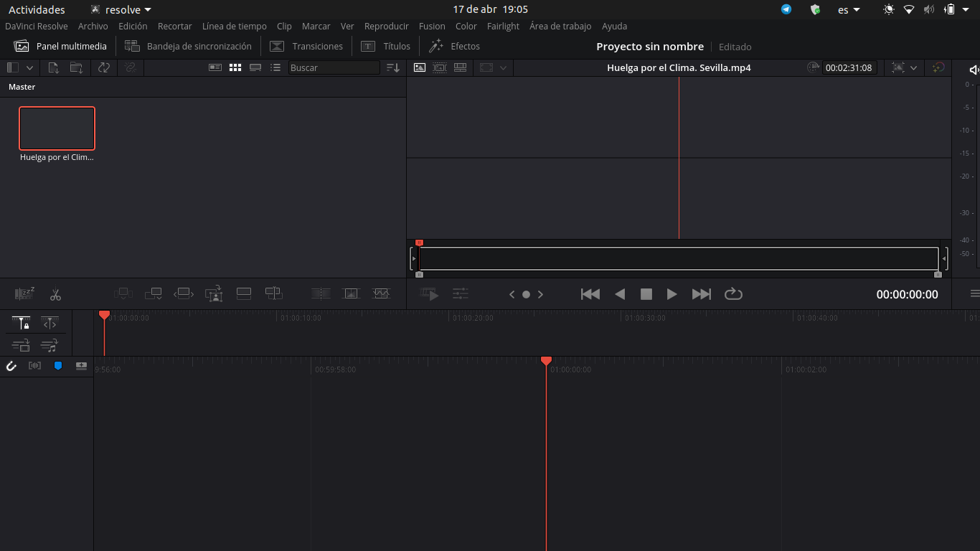Click the Relink Media chain icon
The image size is (980, 551).
click(x=130, y=67)
